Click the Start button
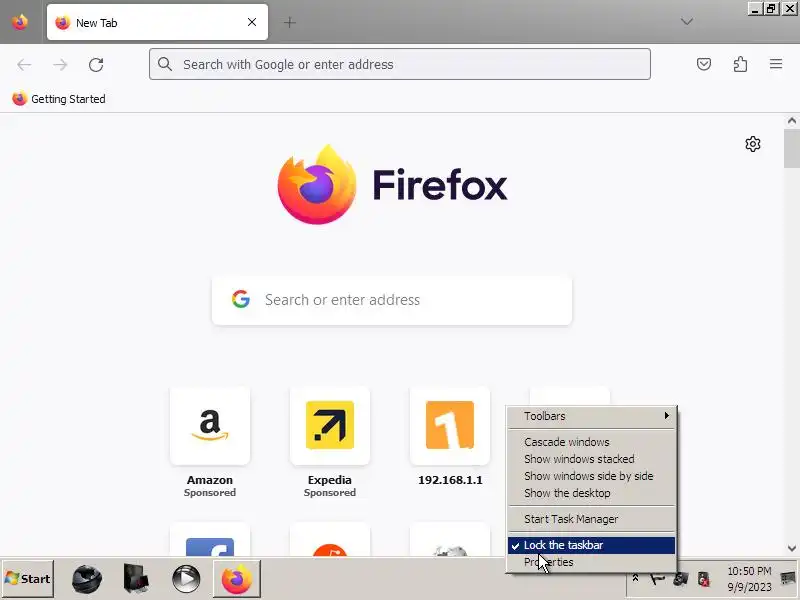800x600 pixels. pyautogui.click(x=28, y=579)
